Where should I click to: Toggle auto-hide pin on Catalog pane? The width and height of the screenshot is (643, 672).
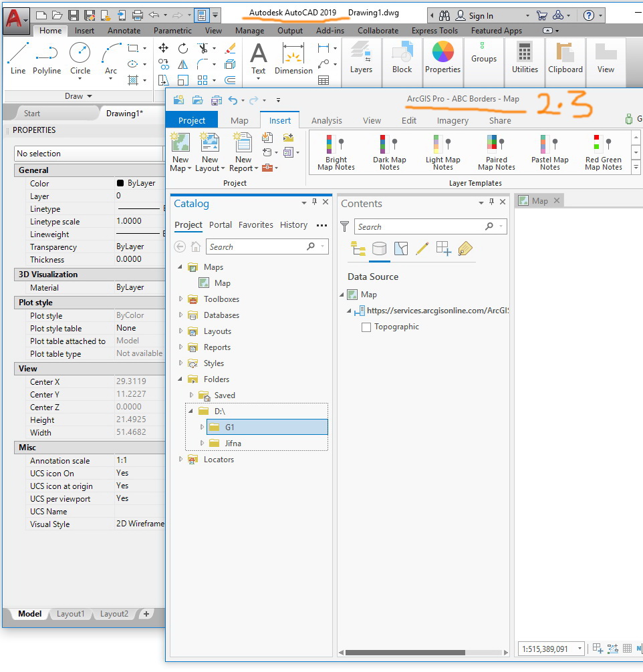314,202
